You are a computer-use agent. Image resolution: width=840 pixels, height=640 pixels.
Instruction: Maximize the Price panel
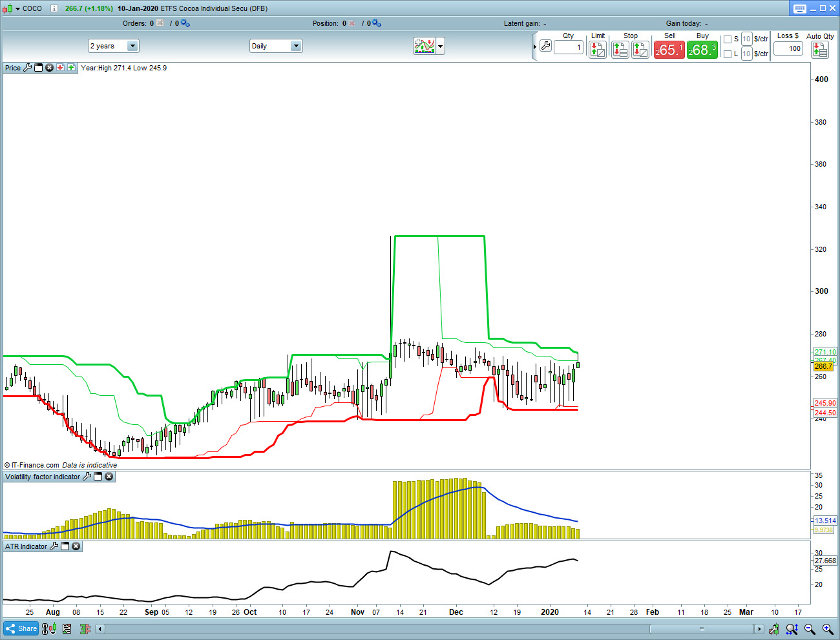(39, 68)
